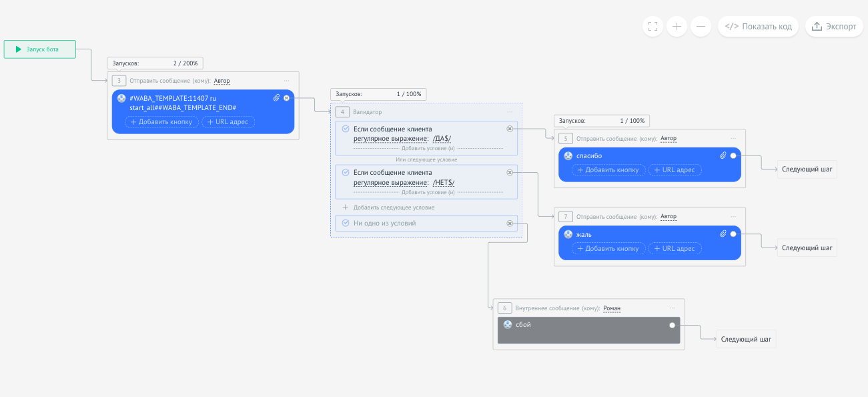Open recipient dropdown "Роман" in block 6

tap(611, 308)
